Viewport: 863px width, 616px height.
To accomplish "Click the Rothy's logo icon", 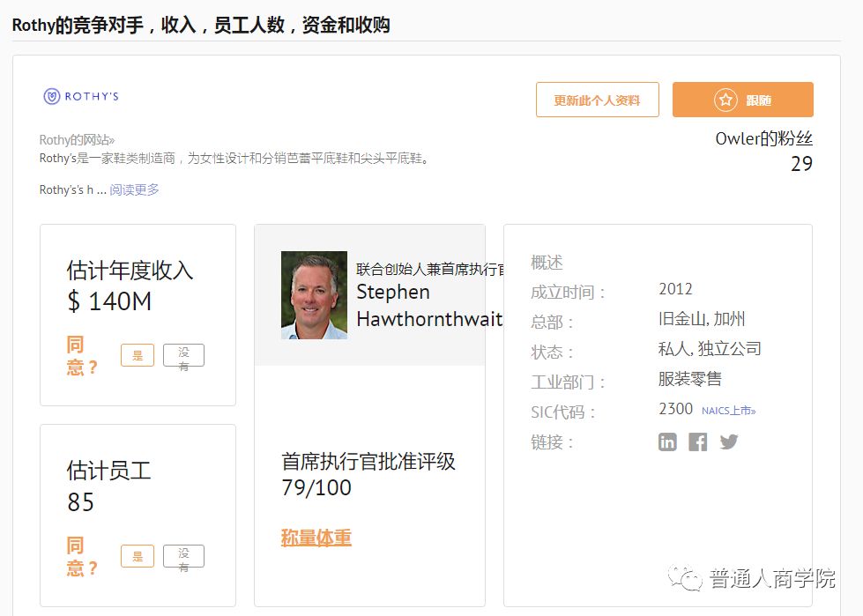I will [x=51, y=97].
